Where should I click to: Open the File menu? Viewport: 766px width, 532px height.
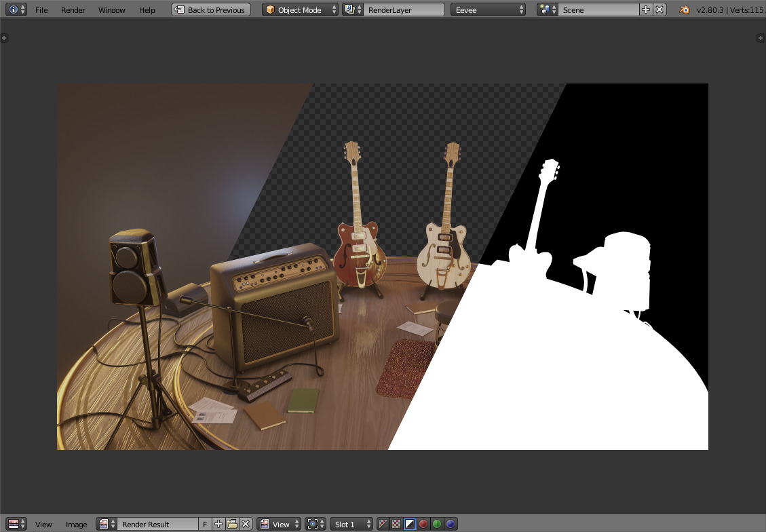pos(41,9)
